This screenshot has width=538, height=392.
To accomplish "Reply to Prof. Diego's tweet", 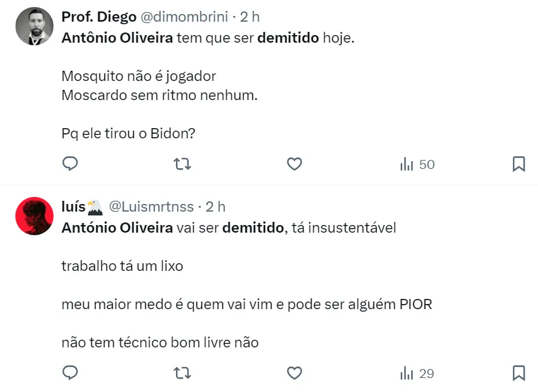I will click(70, 164).
